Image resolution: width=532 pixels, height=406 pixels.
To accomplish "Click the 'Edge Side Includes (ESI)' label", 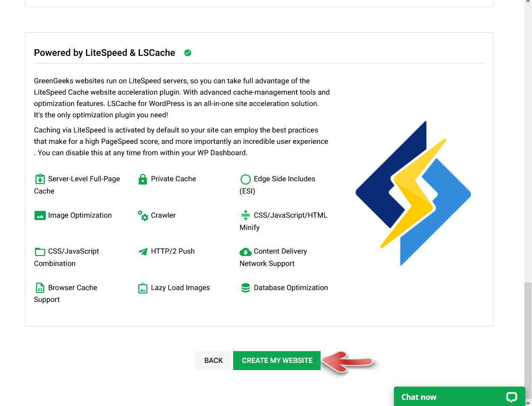I will [278, 185].
